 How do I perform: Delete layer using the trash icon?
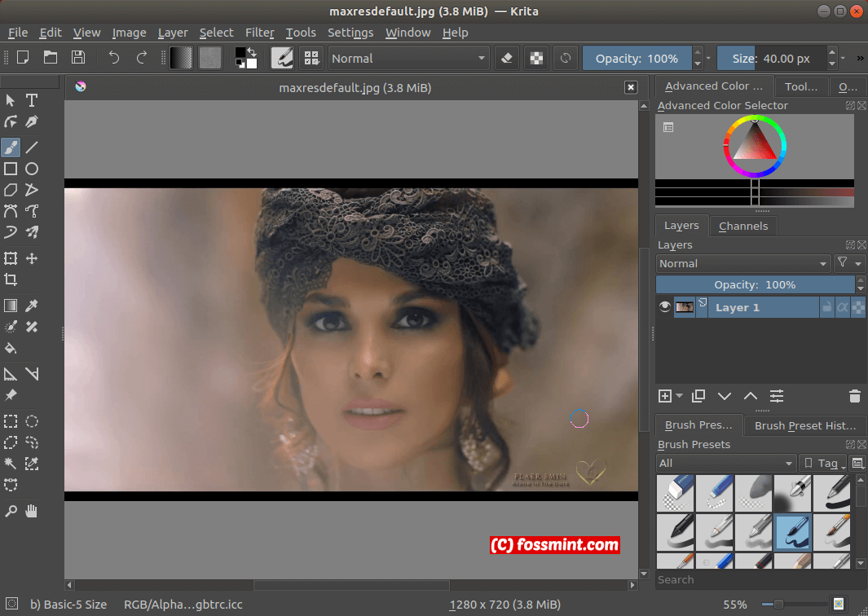pyautogui.click(x=854, y=396)
